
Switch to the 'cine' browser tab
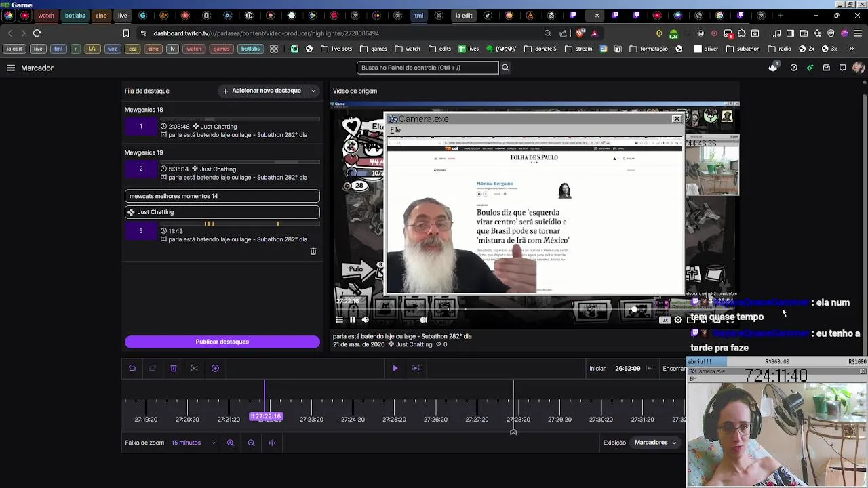[x=101, y=16]
